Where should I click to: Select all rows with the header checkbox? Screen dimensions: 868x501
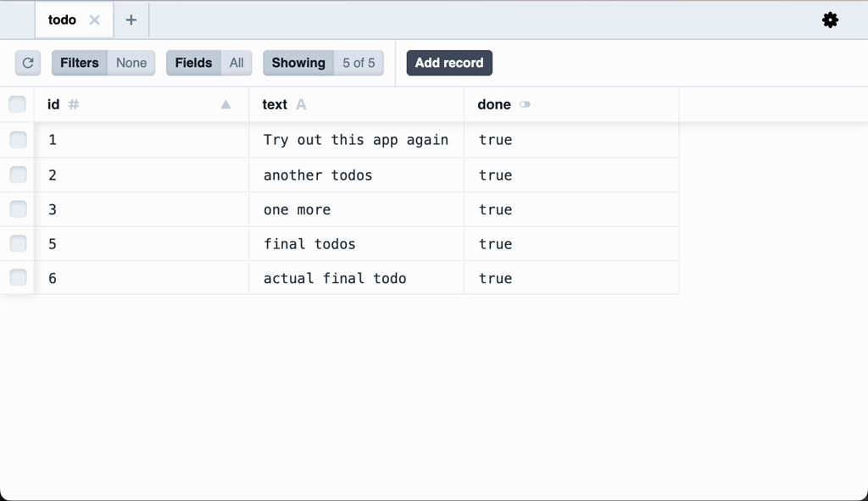point(17,103)
